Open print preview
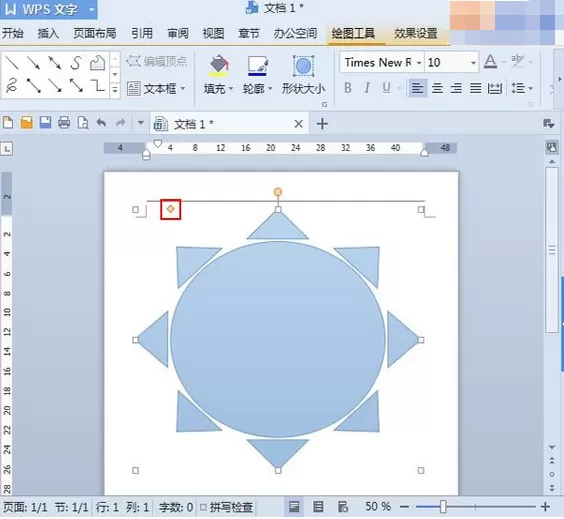This screenshot has height=519, width=564. click(x=83, y=123)
